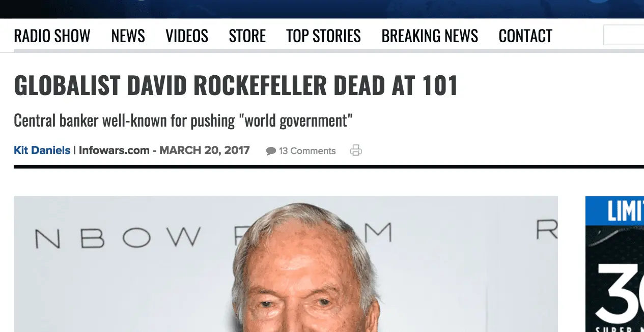Viewport: 644px width, 332px height.
Task: Open the article photo of elderly man
Action: tap(286, 264)
